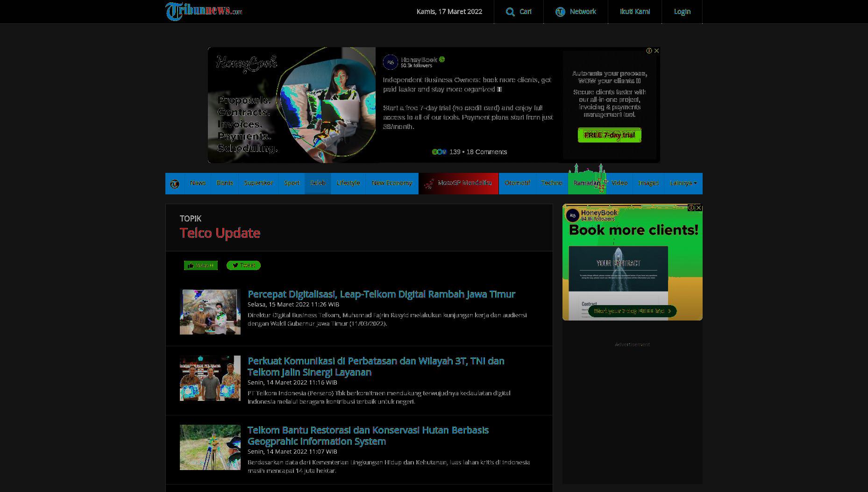This screenshot has width=868, height=492.
Task: Click the HoneyBook logo in banner ad
Action: pyautogui.click(x=247, y=64)
